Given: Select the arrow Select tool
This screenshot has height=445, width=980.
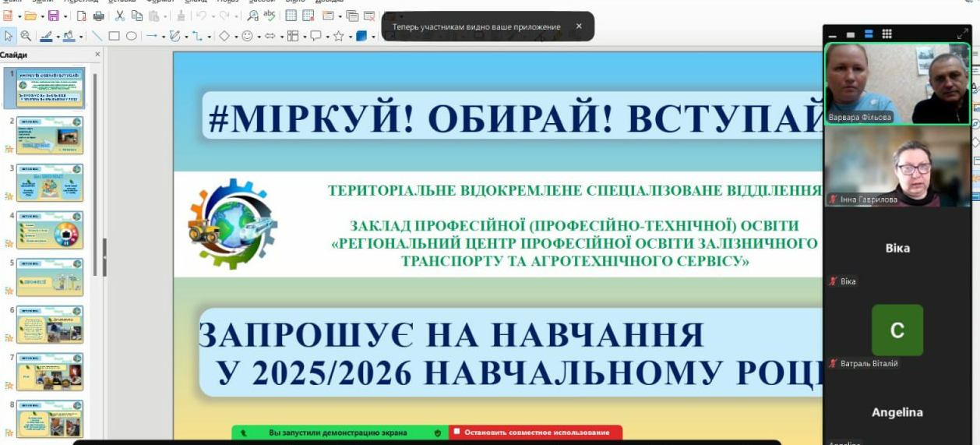Looking at the screenshot, I should (x=9, y=36).
